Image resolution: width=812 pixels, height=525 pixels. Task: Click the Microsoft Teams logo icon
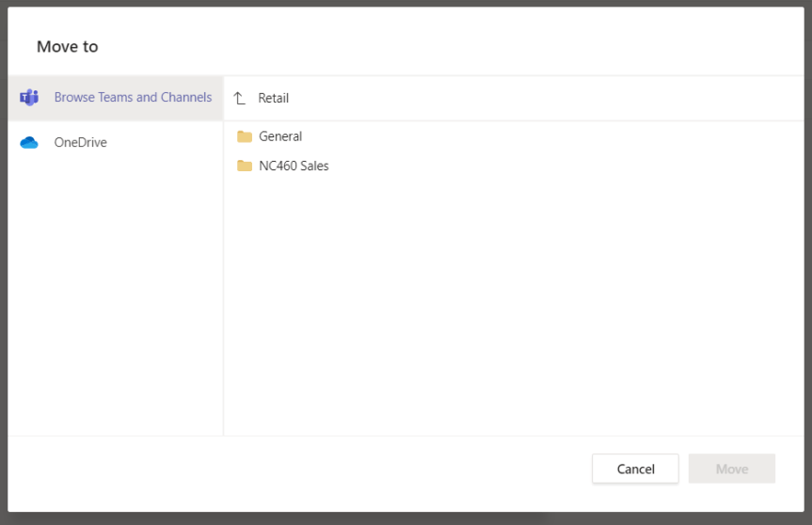tap(29, 98)
